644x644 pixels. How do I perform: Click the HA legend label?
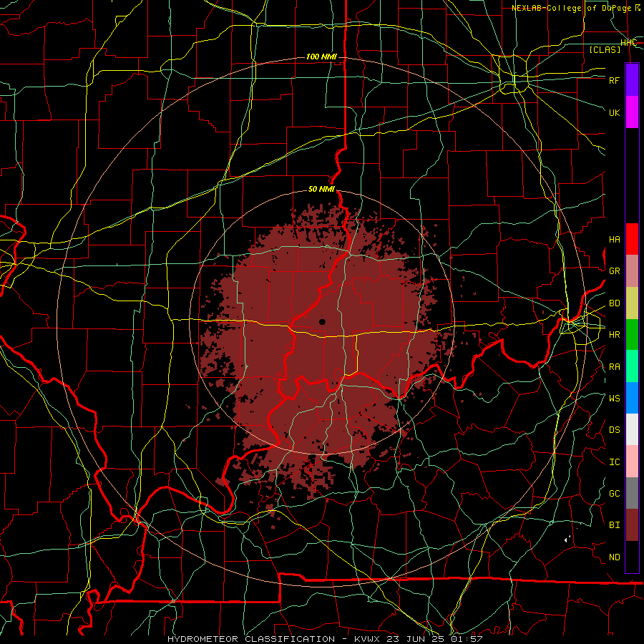[x=615, y=240]
